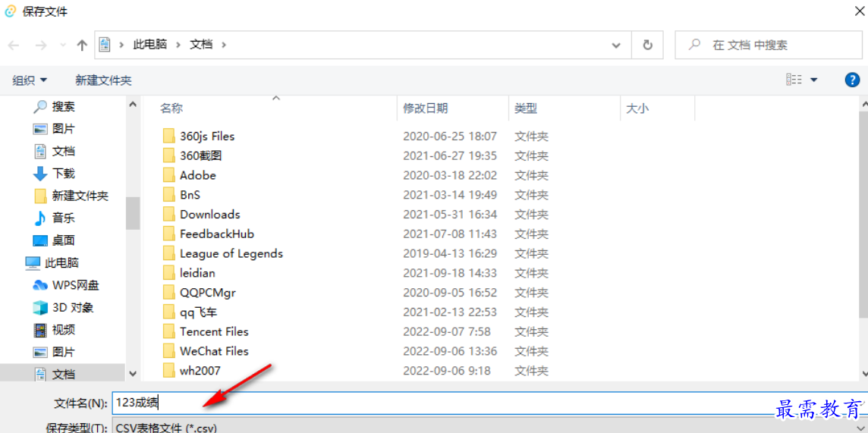868x433 pixels.
Task: Open the help question mark
Action: coord(852,80)
